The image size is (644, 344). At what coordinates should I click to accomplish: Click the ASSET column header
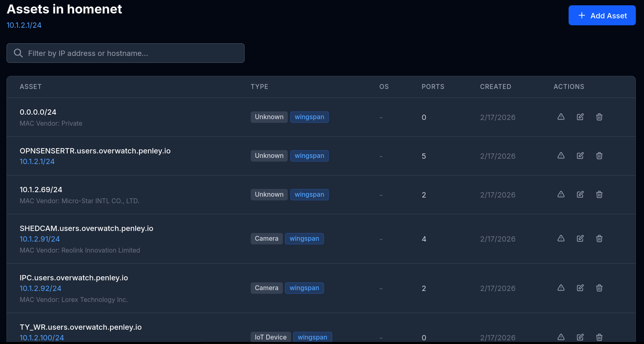click(31, 87)
